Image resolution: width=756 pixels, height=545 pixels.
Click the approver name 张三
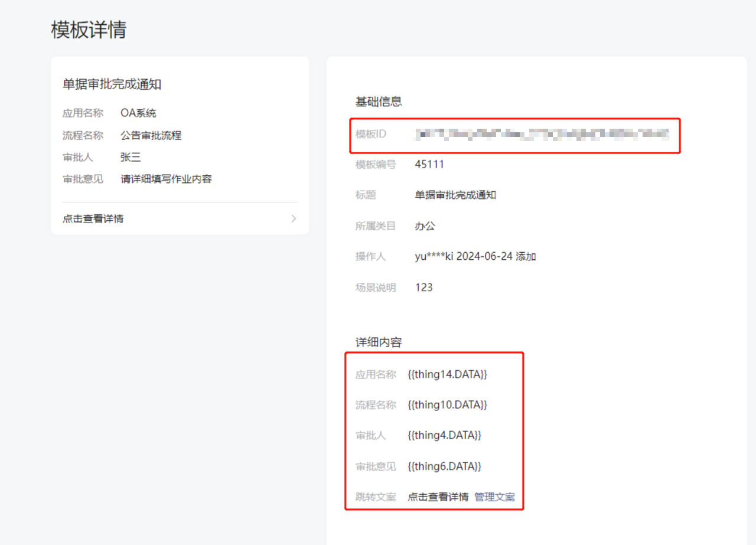coord(131,157)
